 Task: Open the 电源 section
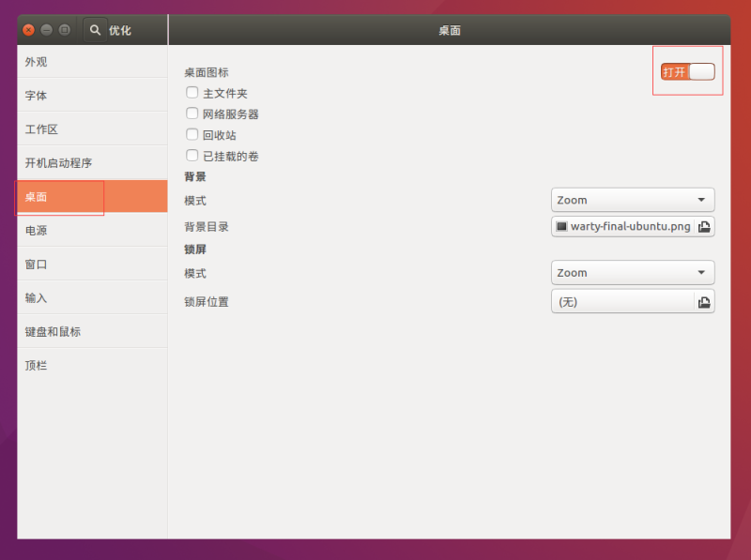click(92, 230)
